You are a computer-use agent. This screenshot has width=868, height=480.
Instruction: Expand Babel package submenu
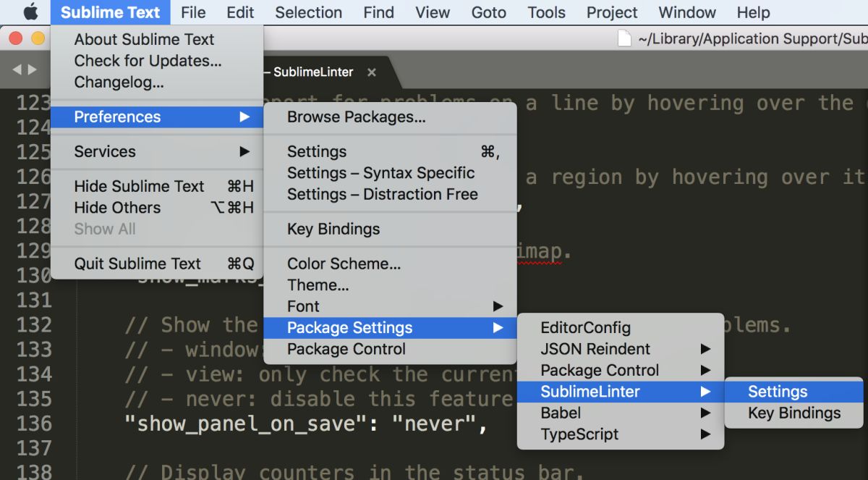pos(621,413)
